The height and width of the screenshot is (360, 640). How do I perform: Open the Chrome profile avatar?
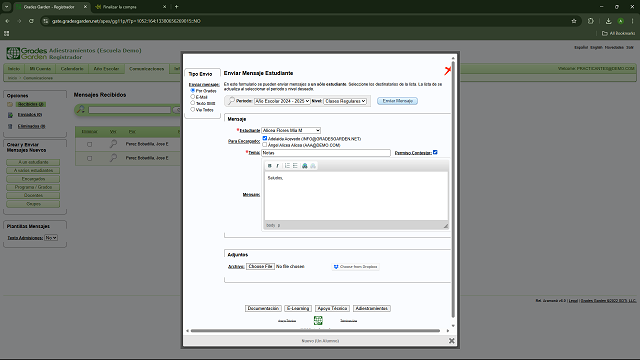point(620,21)
